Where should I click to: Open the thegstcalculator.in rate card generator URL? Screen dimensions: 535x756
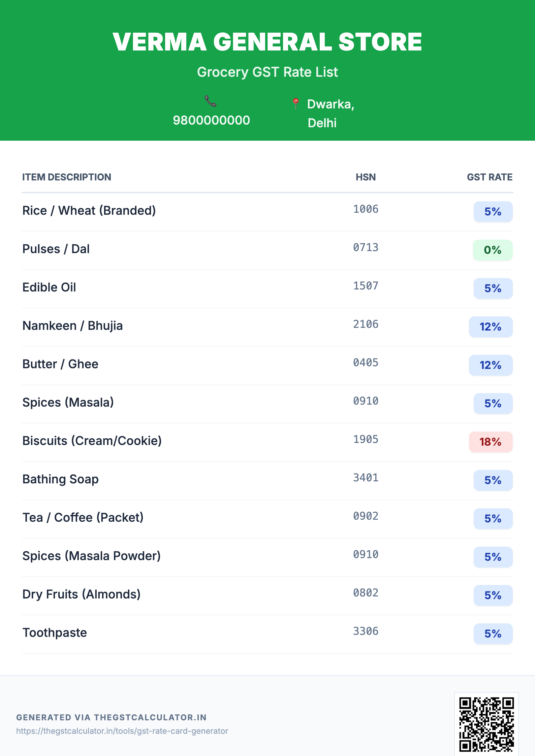point(122,731)
